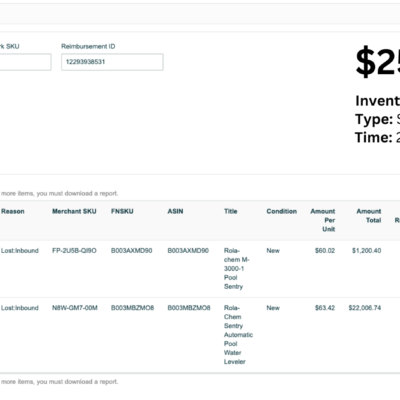400x400 pixels.
Task: Click the $22,006.74 amount total cell
Action: pos(365,308)
